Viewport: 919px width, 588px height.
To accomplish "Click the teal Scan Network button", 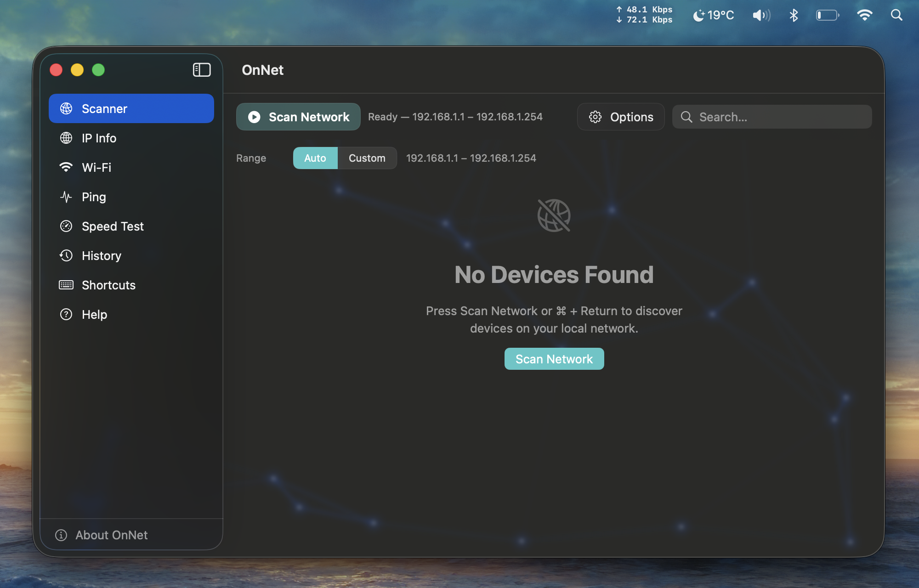I will pos(554,359).
